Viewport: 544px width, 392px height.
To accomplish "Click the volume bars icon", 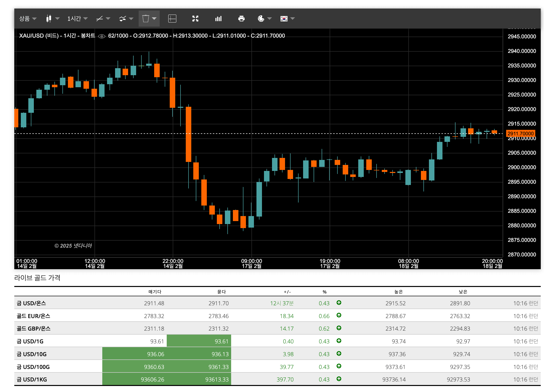I will coord(218,19).
